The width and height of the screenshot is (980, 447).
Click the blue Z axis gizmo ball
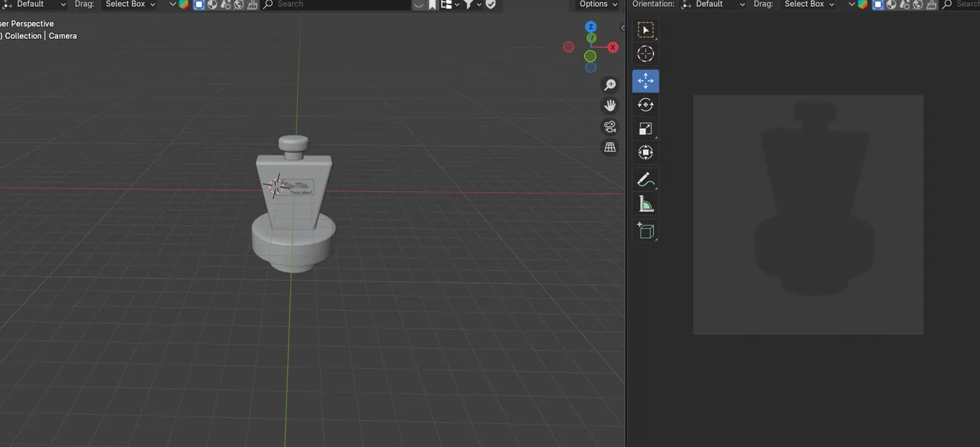click(x=591, y=28)
